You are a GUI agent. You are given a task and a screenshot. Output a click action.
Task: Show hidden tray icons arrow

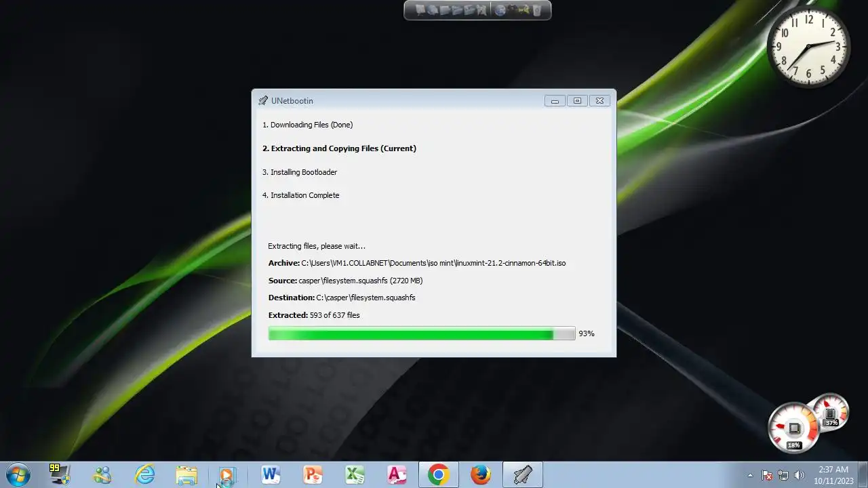point(750,475)
